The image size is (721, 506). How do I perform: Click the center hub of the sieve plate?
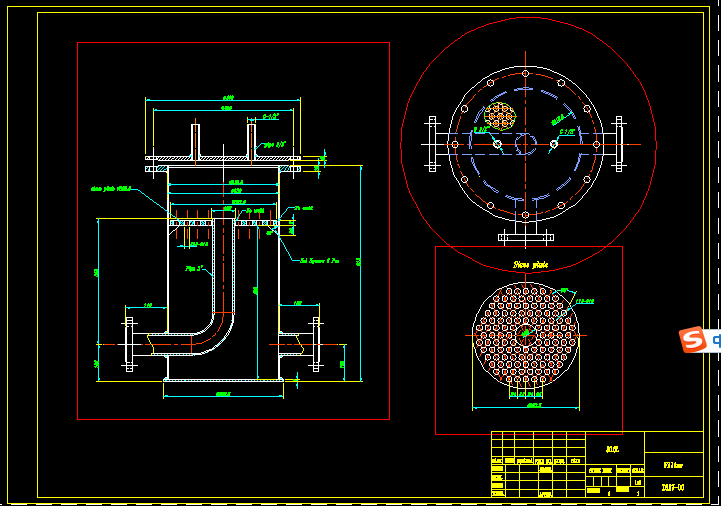pyautogui.click(x=526, y=334)
